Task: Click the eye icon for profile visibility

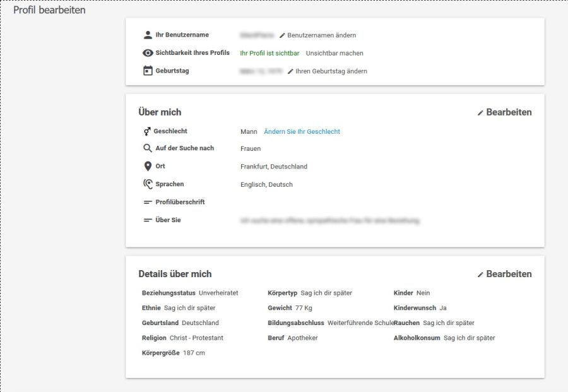Action: (x=148, y=53)
